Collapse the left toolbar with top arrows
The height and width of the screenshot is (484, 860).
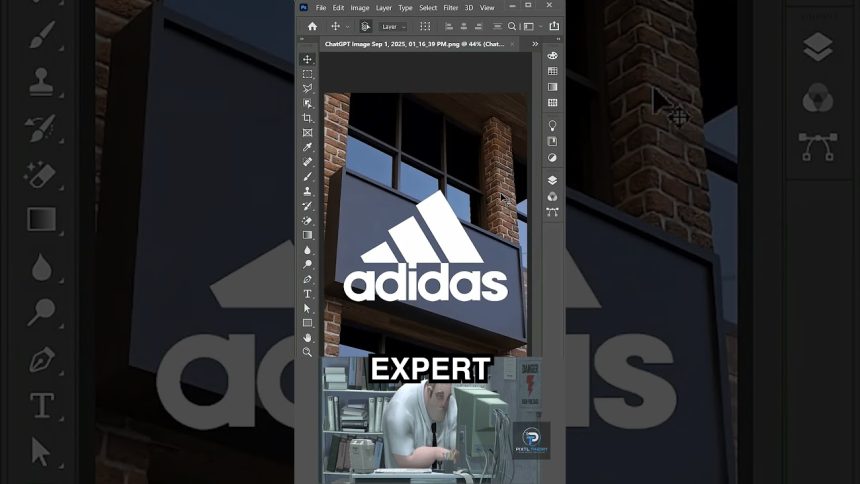point(301,39)
